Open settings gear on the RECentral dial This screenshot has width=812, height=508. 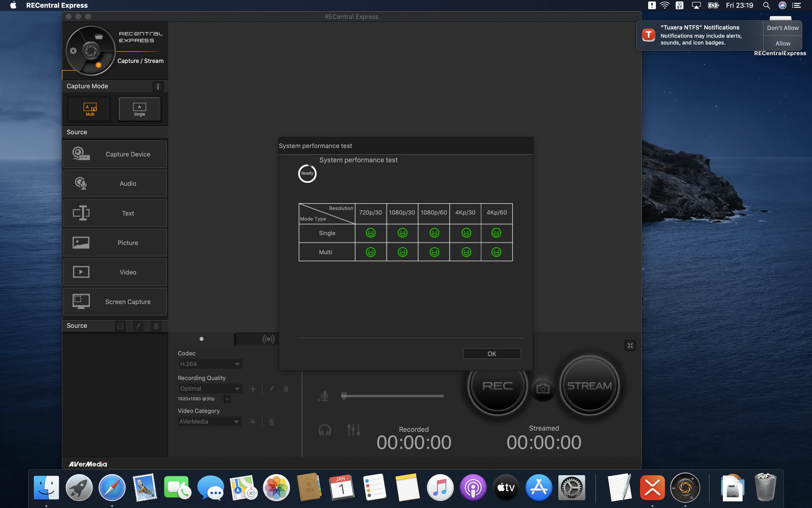(x=73, y=51)
